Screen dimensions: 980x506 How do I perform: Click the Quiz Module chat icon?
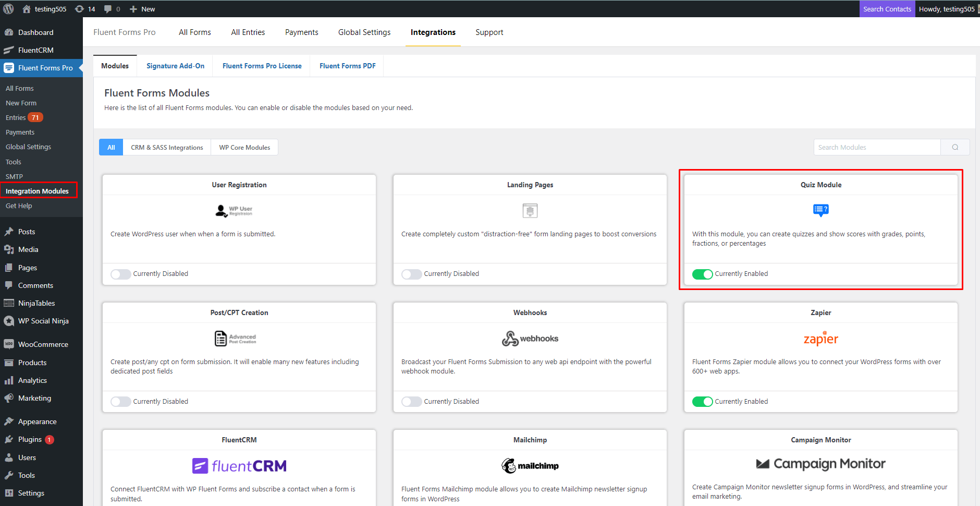(x=820, y=210)
